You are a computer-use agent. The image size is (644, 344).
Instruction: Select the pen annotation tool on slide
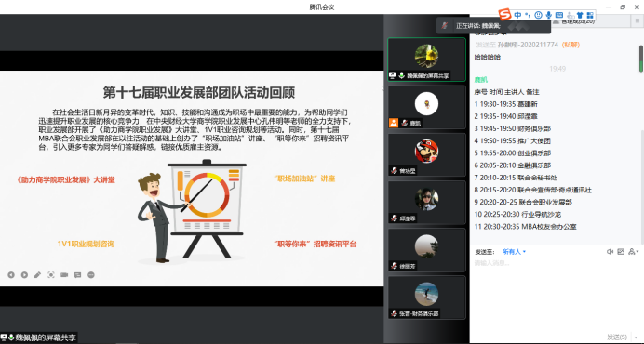click(38, 275)
